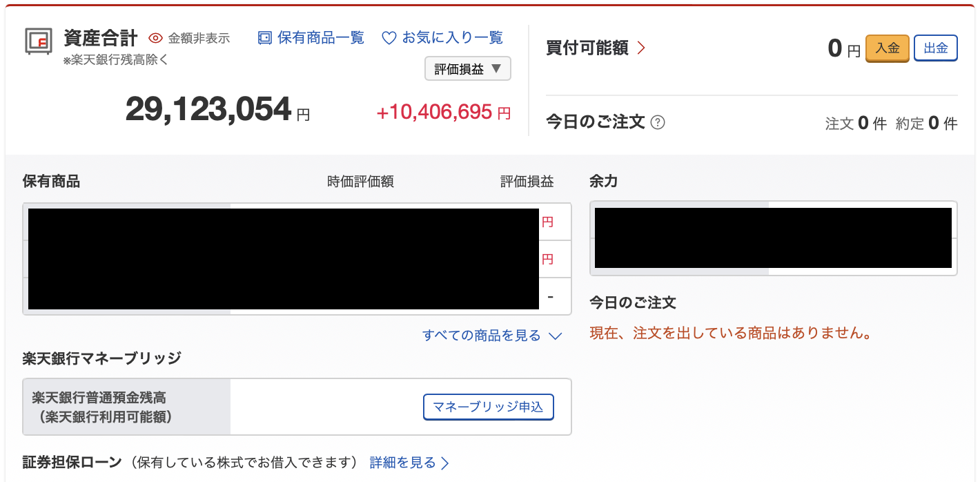Click the 買付可能額 label text

click(587, 48)
